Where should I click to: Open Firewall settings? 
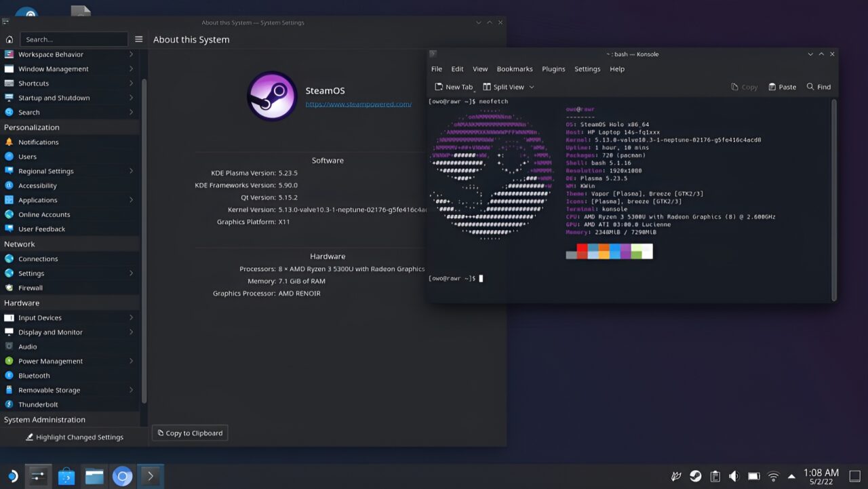69,288
